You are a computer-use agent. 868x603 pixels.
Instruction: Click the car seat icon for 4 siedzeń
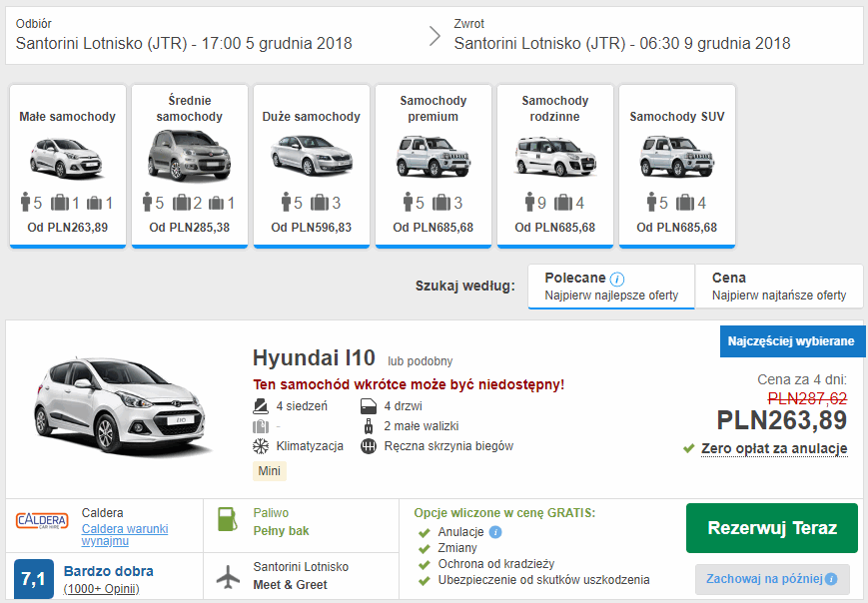261,406
